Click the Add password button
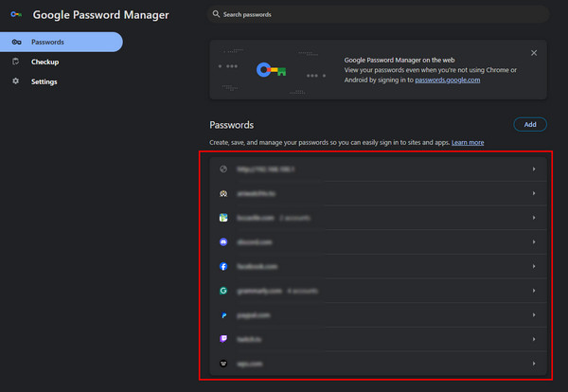 pos(530,124)
